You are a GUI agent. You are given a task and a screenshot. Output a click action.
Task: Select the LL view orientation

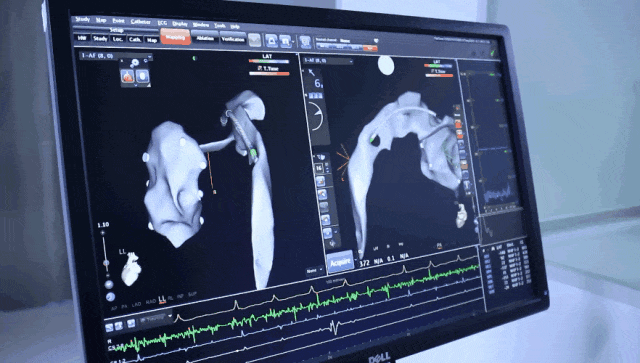[162, 300]
